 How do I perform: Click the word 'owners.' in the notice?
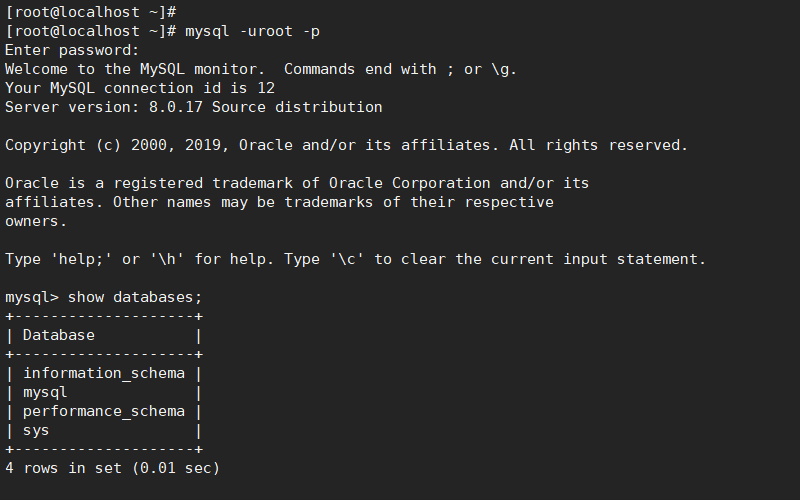(x=36, y=221)
